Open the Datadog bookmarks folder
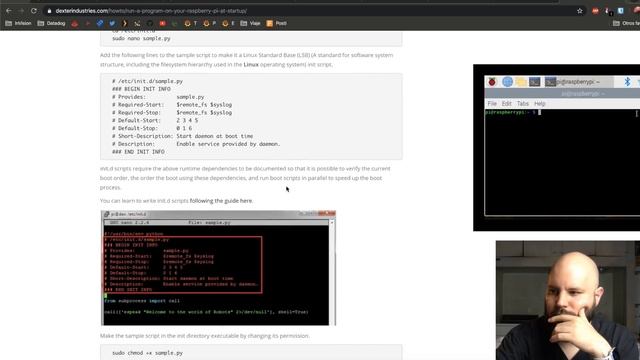Viewport: 640px width, 360px height. (x=51, y=23)
